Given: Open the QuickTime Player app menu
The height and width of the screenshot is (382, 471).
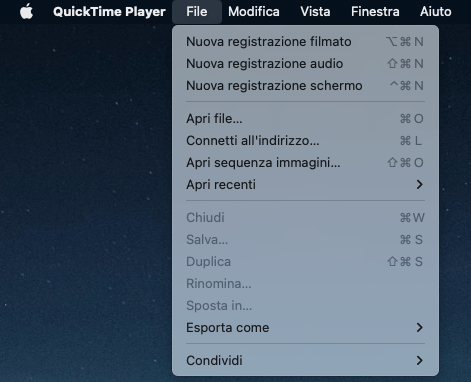Looking at the screenshot, I should [x=109, y=12].
